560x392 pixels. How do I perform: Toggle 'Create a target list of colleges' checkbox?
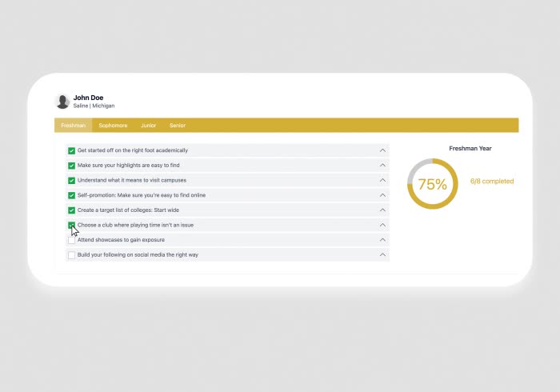[71, 210]
